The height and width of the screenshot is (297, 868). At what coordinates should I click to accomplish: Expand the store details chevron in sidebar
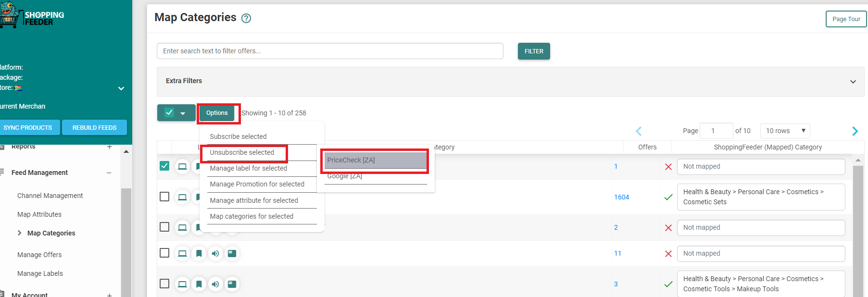pyautogui.click(x=121, y=88)
